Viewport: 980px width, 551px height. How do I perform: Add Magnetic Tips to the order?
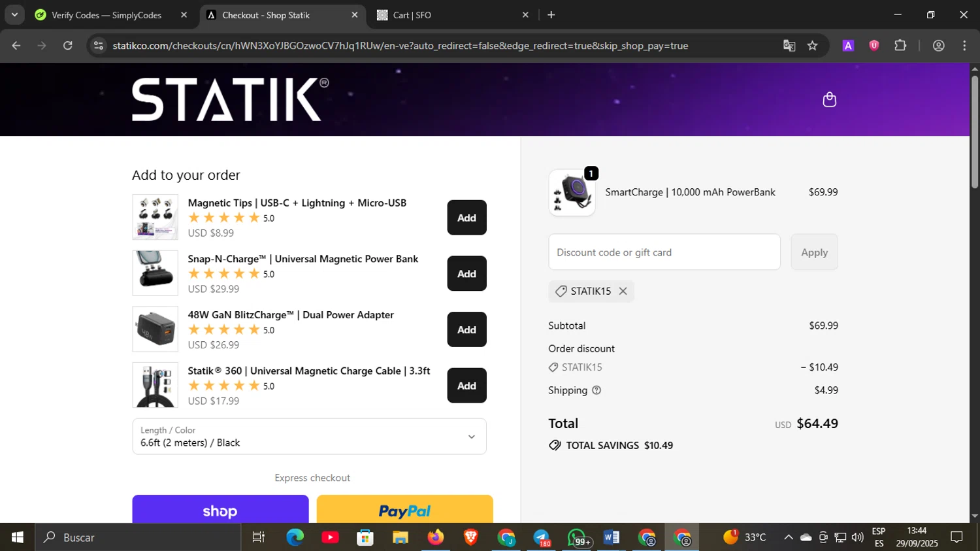(x=466, y=218)
